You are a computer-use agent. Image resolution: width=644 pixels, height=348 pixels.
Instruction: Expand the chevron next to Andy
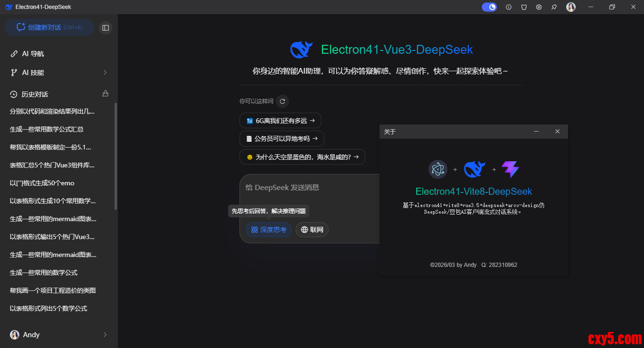coord(105,335)
